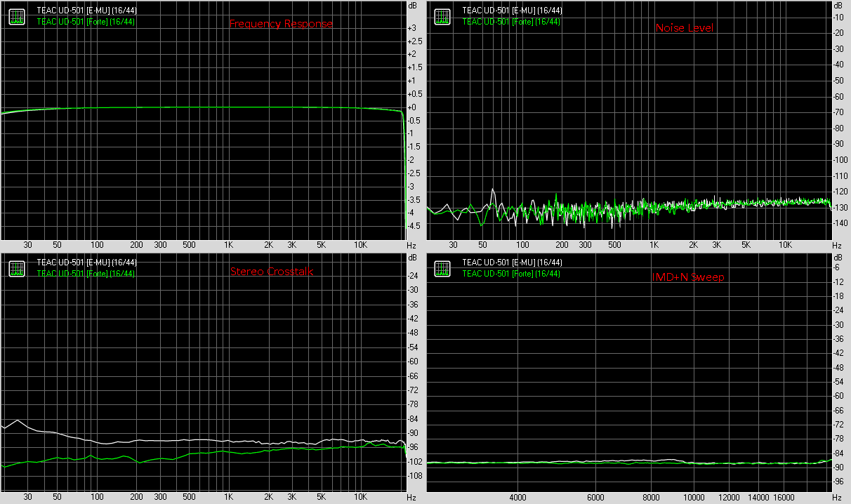Click the 1K frequency label in Frequency Response
851x504 pixels.
tap(229, 245)
